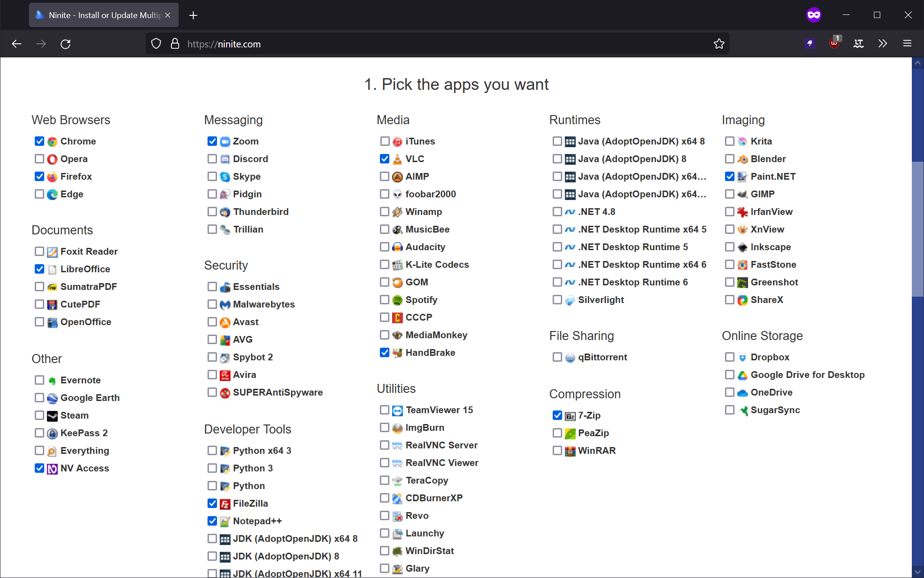Click the Spotify app icon
This screenshot has width=924, height=578.
pos(397,300)
